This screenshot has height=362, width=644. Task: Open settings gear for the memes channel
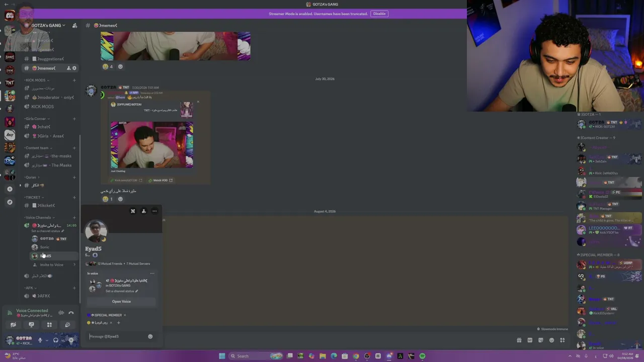(x=74, y=68)
